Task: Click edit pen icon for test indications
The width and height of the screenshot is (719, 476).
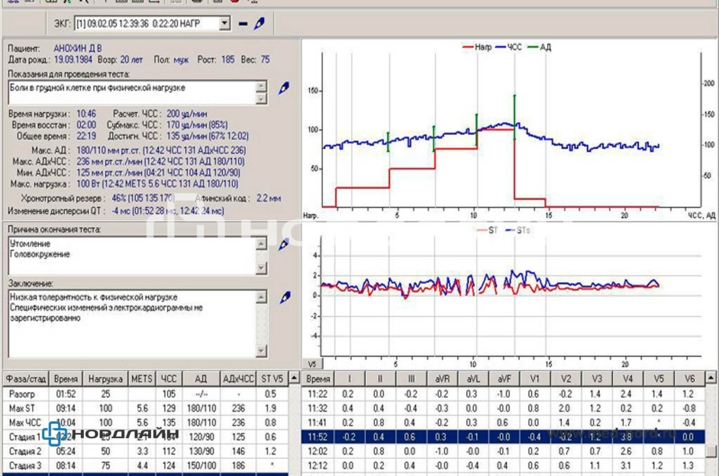Action: click(x=283, y=88)
